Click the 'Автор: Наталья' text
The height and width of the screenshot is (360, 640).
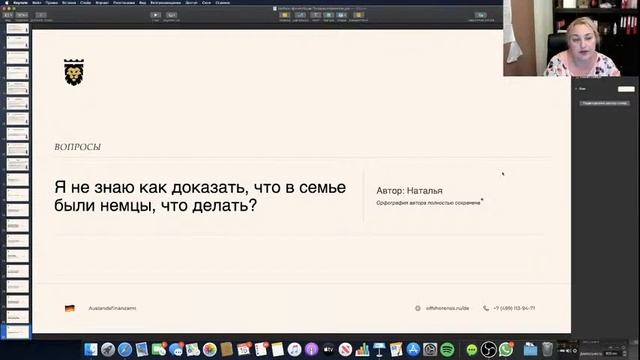(409, 191)
